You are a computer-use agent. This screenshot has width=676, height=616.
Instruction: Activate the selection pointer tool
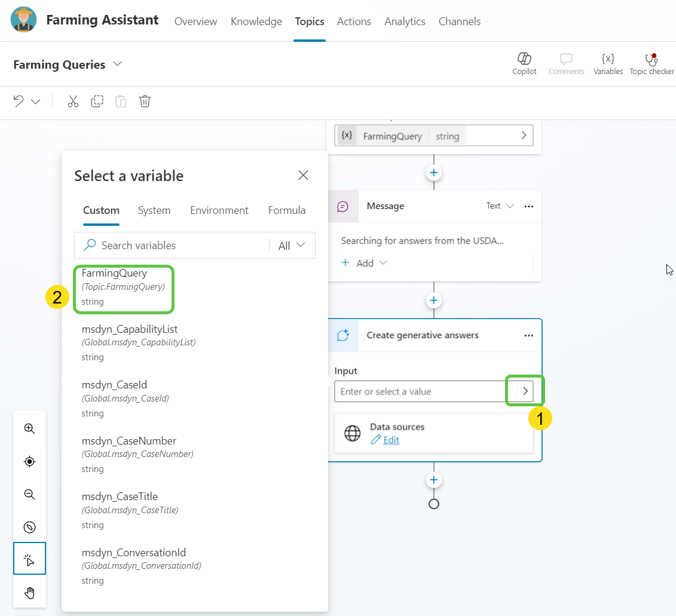[29, 559]
